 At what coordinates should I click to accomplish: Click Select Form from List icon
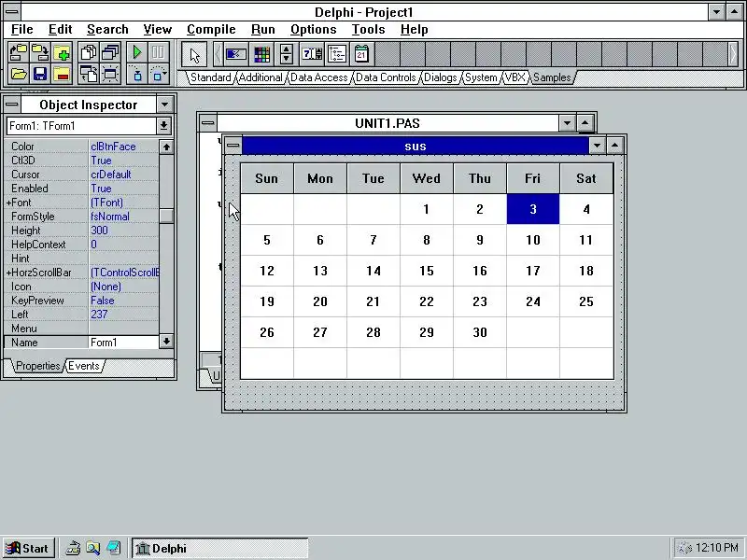coord(110,53)
